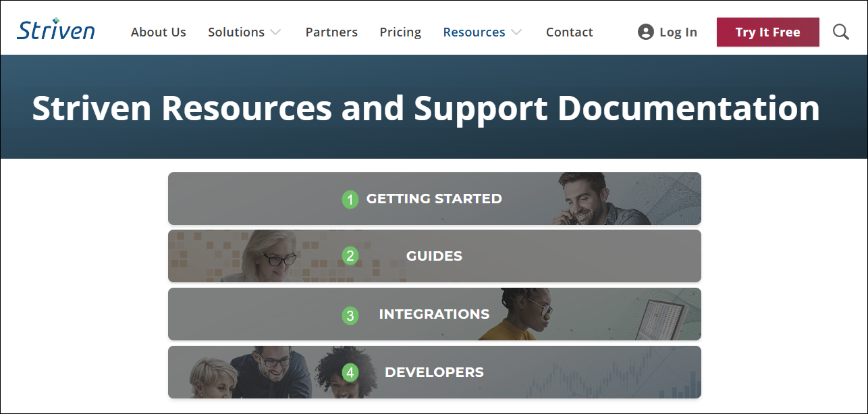Click the Log In user icon

click(646, 32)
